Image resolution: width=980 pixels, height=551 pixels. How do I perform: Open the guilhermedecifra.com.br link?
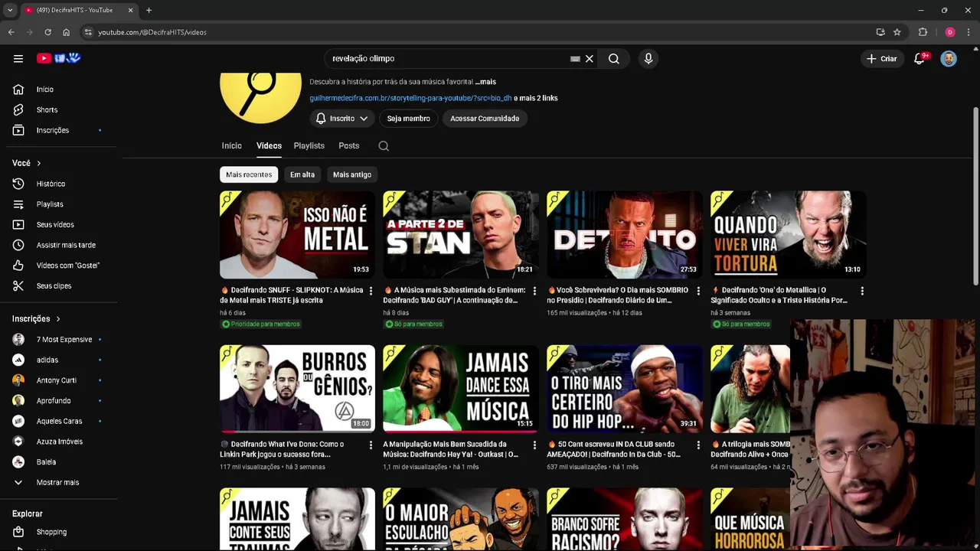coord(410,98)
